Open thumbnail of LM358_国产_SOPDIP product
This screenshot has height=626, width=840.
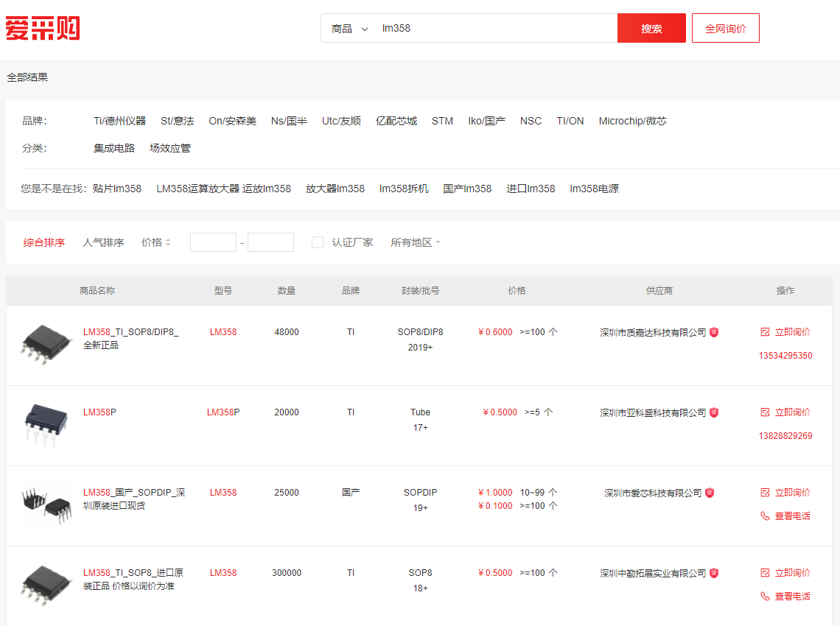pyautogui.click(x=47, y=505)
